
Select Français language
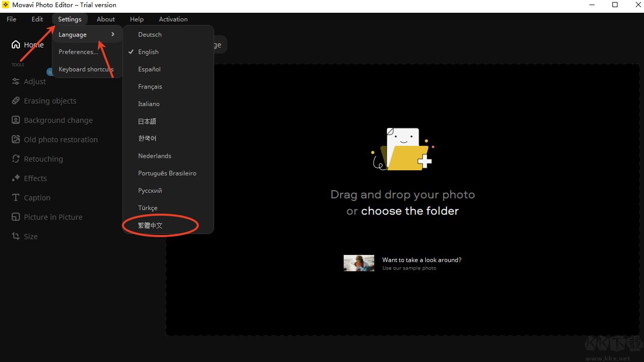(x=168, y=87)
